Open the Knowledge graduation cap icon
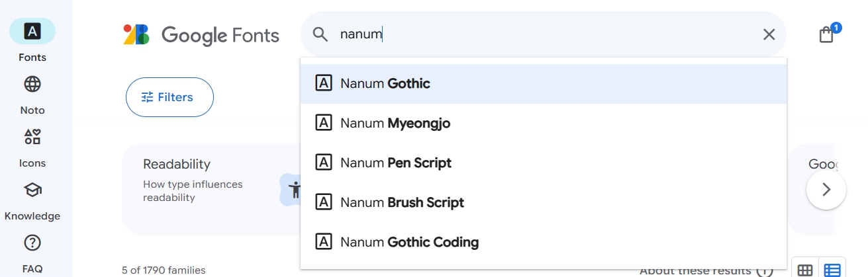The width and height of the screenshot is (868, 277). pyautogui.click(x=32, y=190)
